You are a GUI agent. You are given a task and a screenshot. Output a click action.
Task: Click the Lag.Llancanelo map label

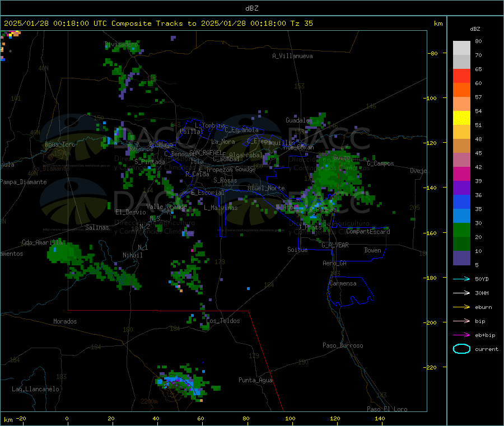click(35, 389)
